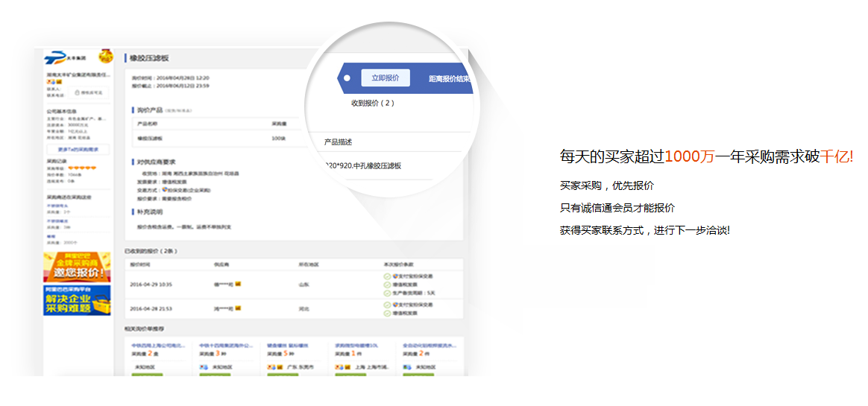
Task: Click the 收到报价 (2) text
Action: tap(372, 103)
